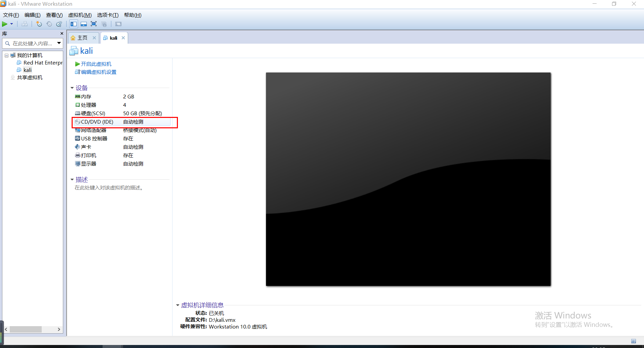Viewport: 644px width, 348px height.
Task: Open the 编辑(E) menu
Action: tap(33, 15)
